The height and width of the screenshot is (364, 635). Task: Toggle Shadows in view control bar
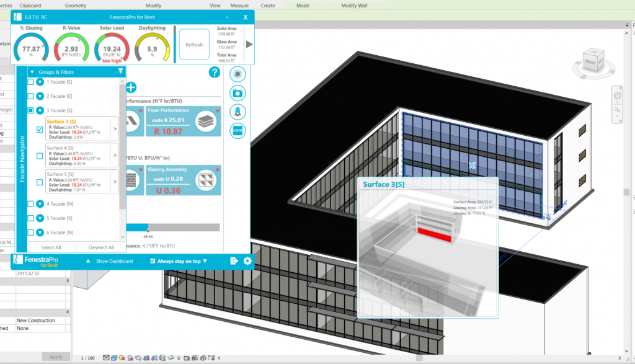coord(130,358)
